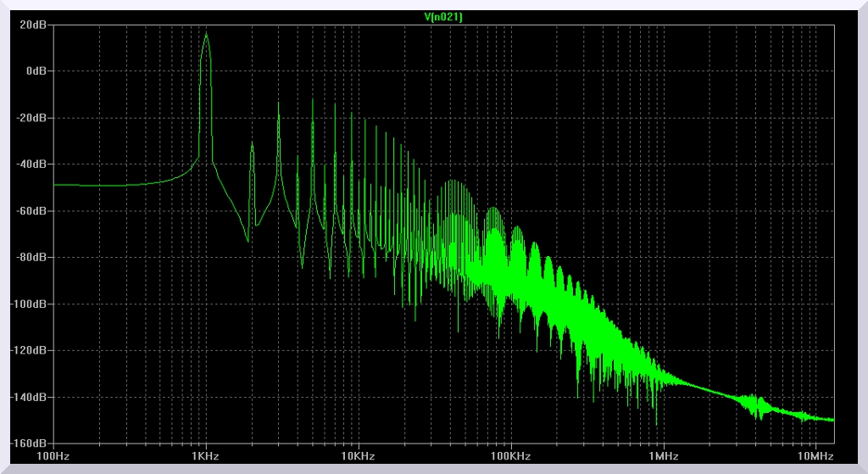The height and width of the screenshot is (474, 868).
Task: Click the -140dB vertical axis label
Action: click(x=31, y=397)
